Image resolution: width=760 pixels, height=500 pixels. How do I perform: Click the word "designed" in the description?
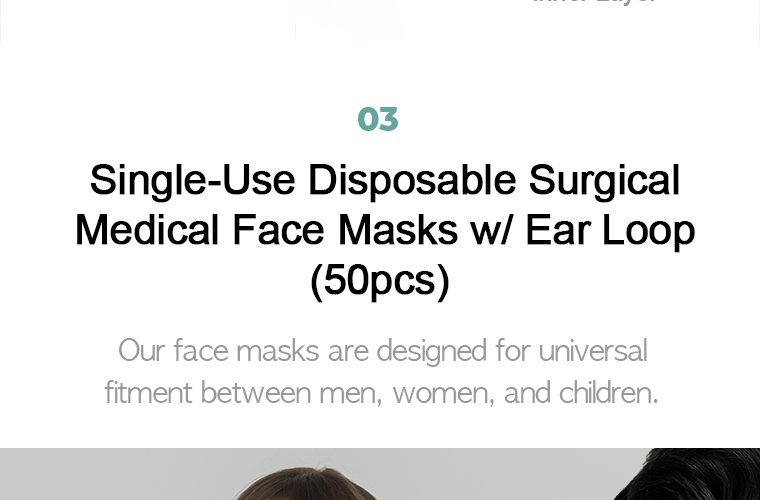431,352
